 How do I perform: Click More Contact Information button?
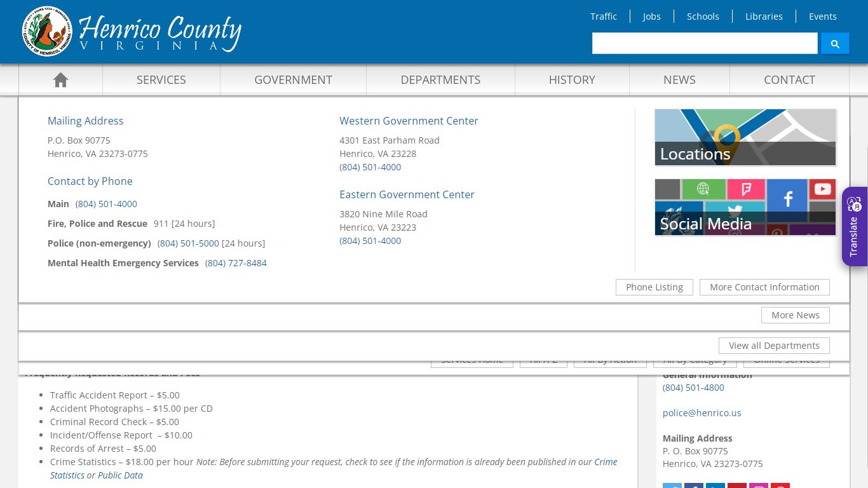coord(764,287)
